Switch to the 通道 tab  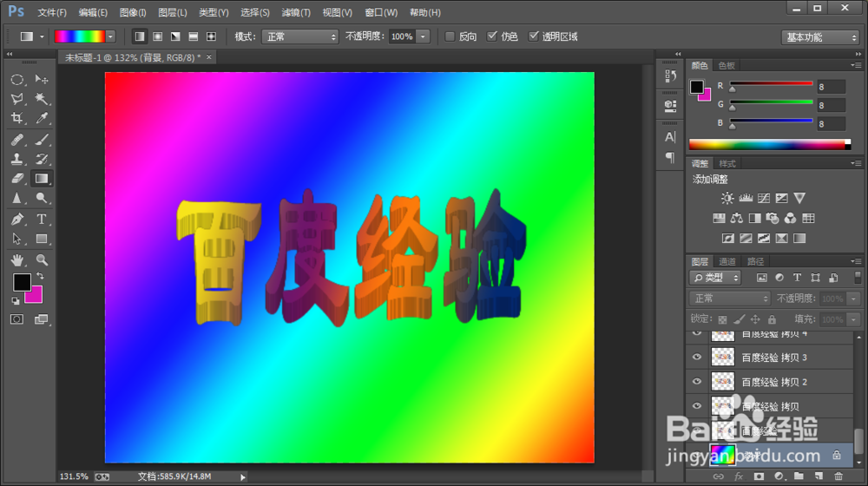(x=727, y=261)
